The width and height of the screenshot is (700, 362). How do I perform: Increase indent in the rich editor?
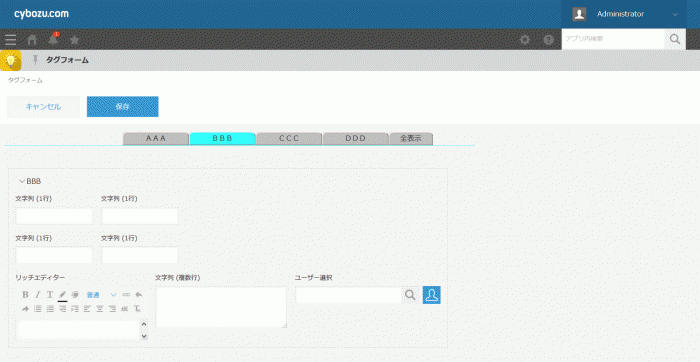click(75, 308)
